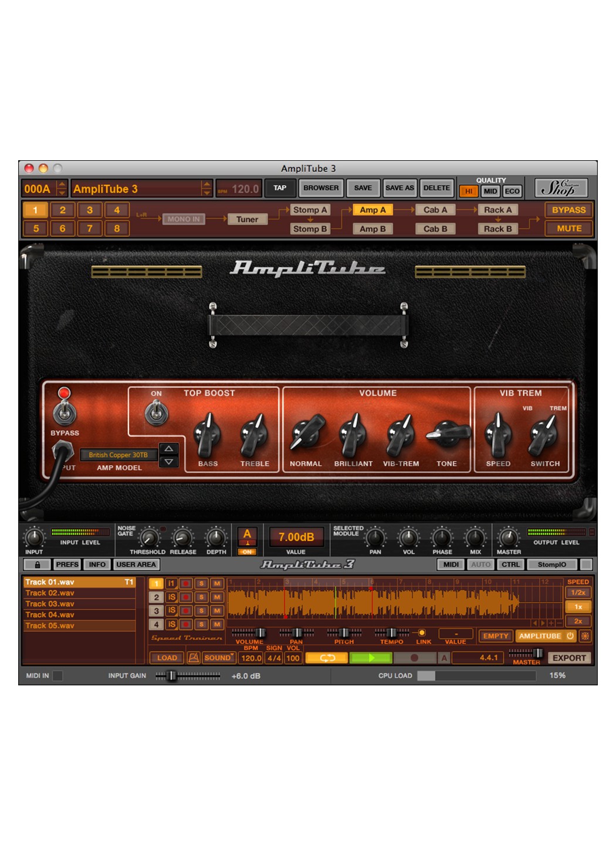This screenshot has width=616, height=845.
Task: Adjust the Speed Trainer TEMPO slider
Action: coord(392,633)
